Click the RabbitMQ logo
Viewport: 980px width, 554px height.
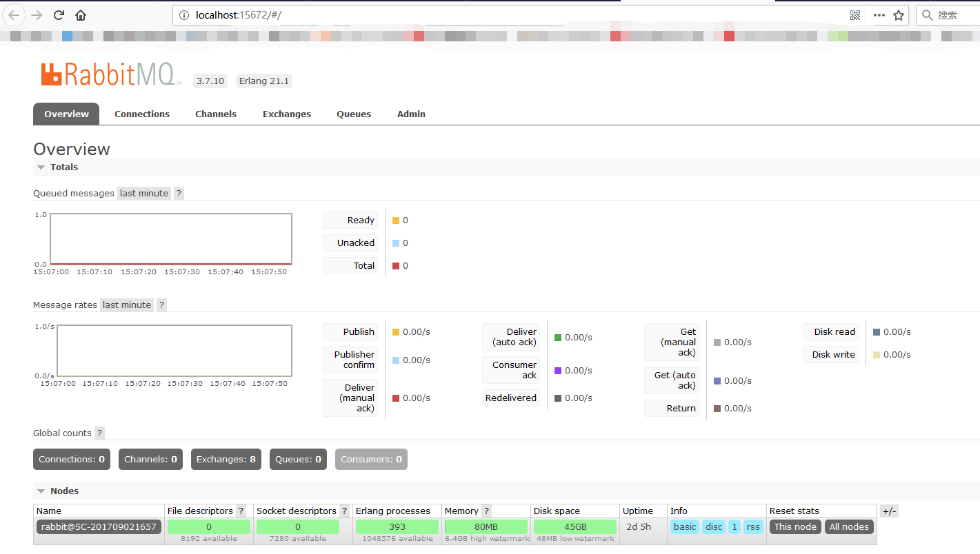pos(110,74)
